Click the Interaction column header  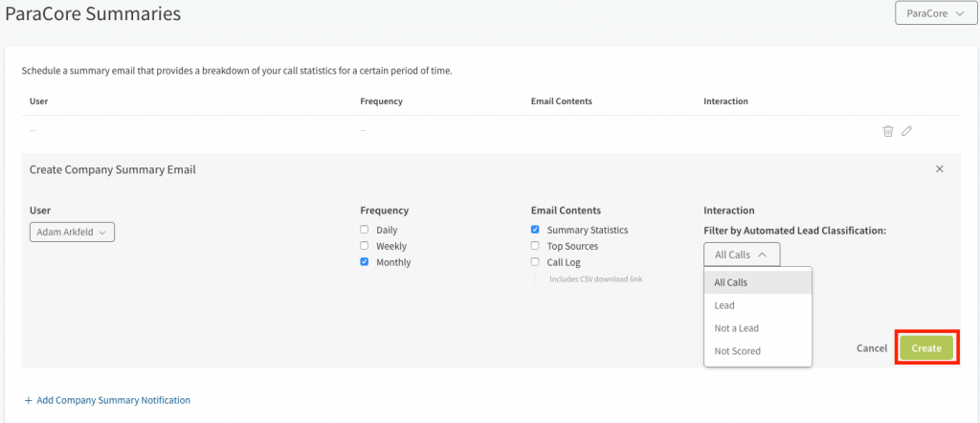point(725,100)
